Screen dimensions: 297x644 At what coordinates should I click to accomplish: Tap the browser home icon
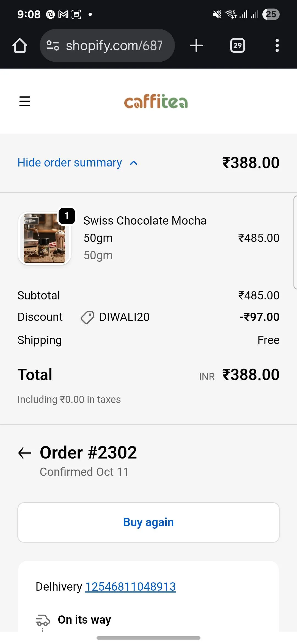[20, 45]
